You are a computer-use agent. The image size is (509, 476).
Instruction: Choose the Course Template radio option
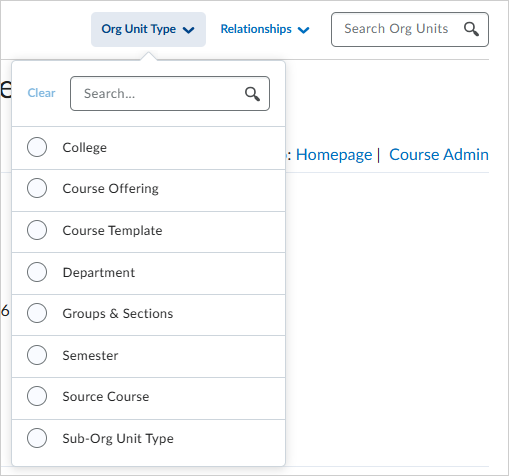[x=37, y=230]
